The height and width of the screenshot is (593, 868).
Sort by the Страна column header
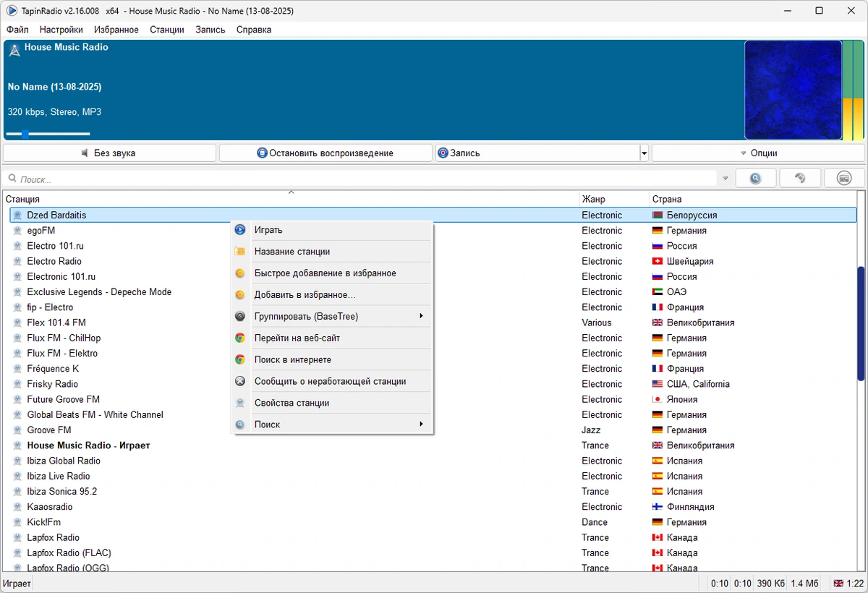pyautogui.click(x=752, y=199)
